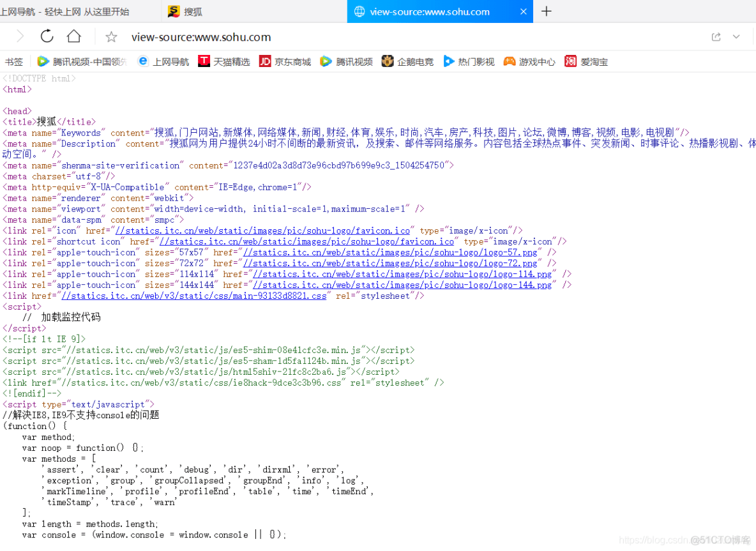
Task: Click the html5shiv-21fc8c2ba6.js script line
Action: (201, 372)
